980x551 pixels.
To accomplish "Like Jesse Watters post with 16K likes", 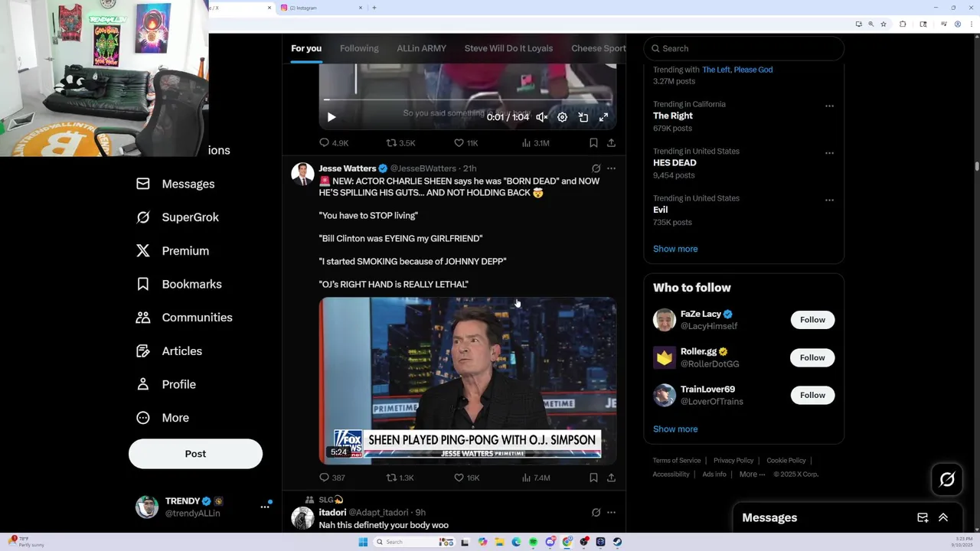I will pos(466,478).
